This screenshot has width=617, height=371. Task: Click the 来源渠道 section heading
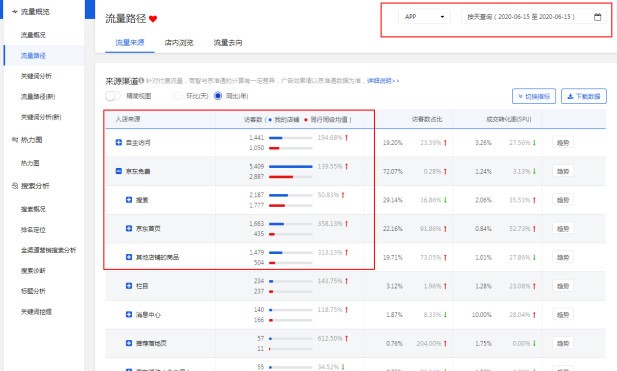[x=121, y=81]
